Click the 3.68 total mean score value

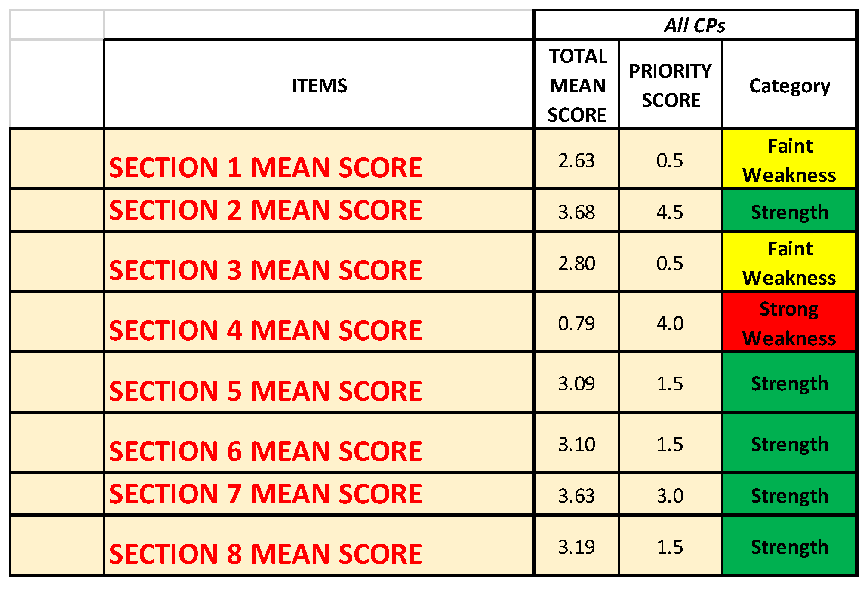(x=576, y=212)
